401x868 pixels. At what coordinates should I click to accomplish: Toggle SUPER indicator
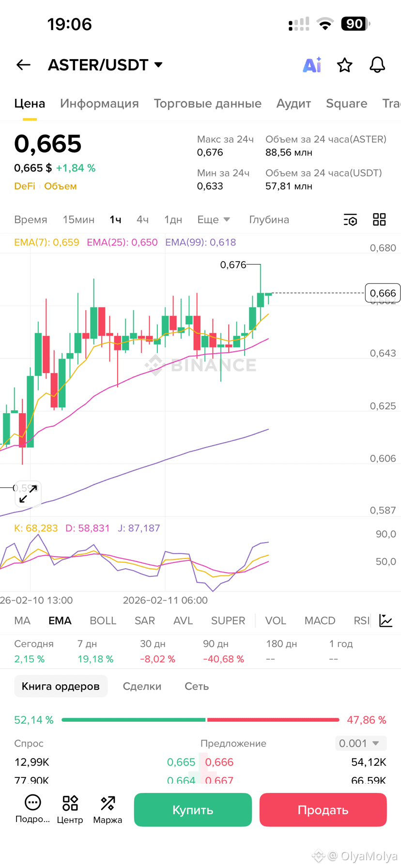pyautogui.click(x=228, y=620)
